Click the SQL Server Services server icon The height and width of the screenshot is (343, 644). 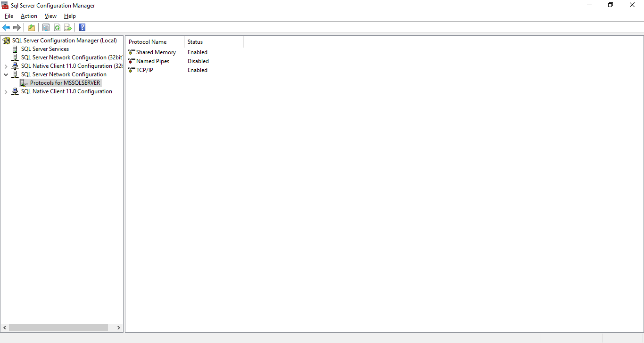[15, 49]
